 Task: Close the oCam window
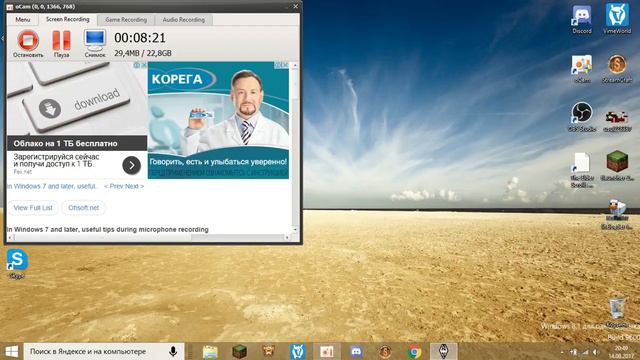(296, 6)
